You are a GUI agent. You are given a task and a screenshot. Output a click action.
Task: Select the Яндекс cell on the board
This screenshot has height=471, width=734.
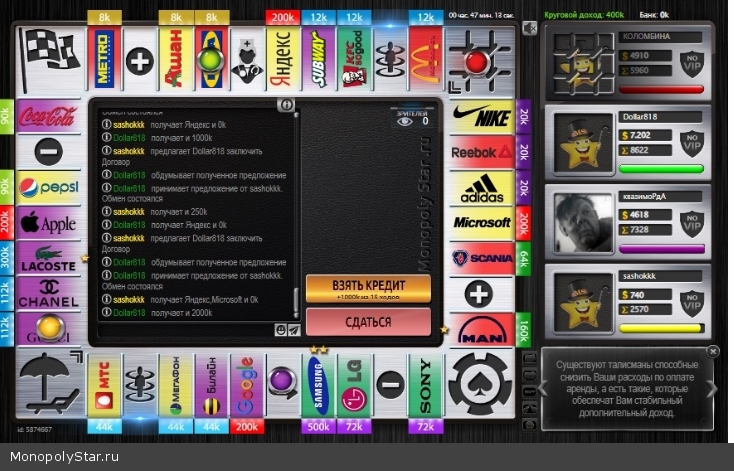[x=283, y=59]
